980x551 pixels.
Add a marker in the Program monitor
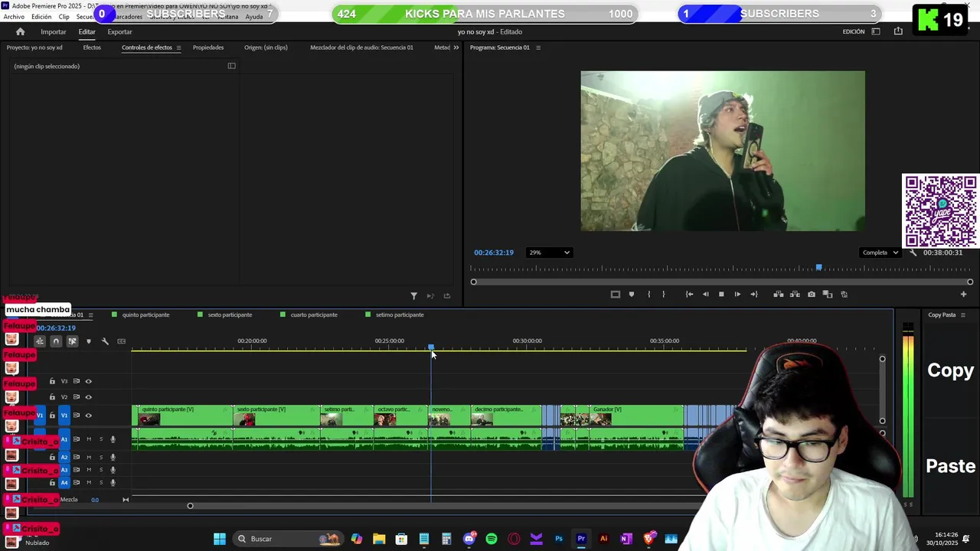[x=632, y=295]
